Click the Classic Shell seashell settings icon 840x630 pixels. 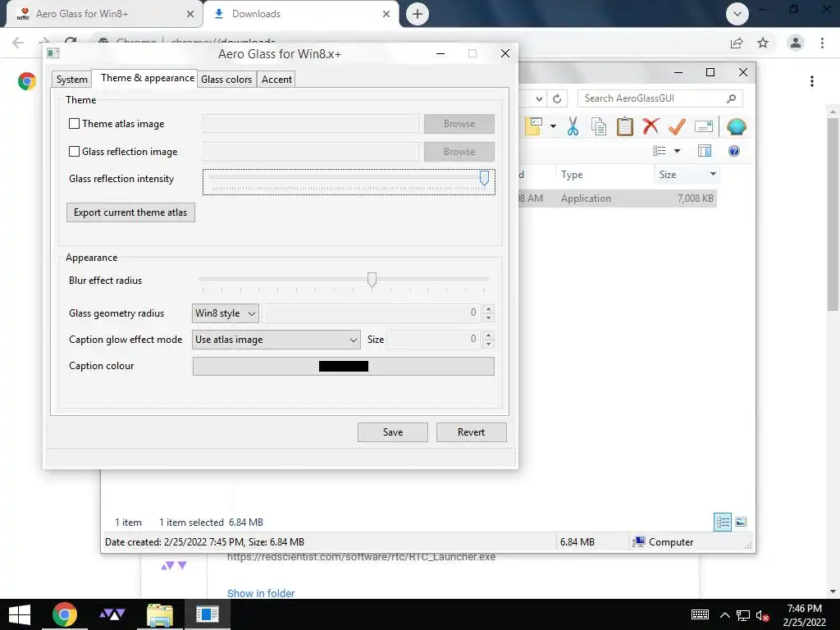point(737,127)
